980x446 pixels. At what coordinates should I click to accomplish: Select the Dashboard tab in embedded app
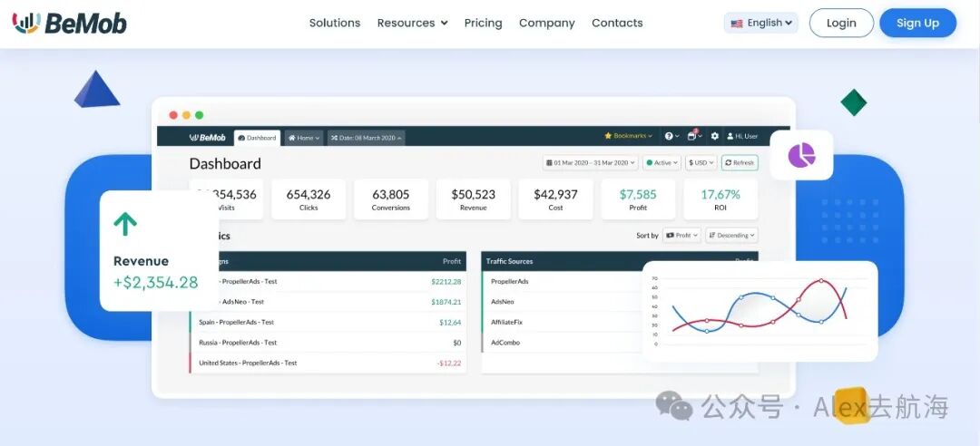(257, 138)
